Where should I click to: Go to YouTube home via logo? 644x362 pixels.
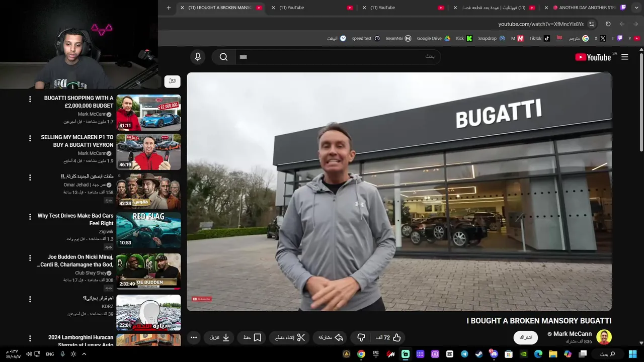click(593, 57)
